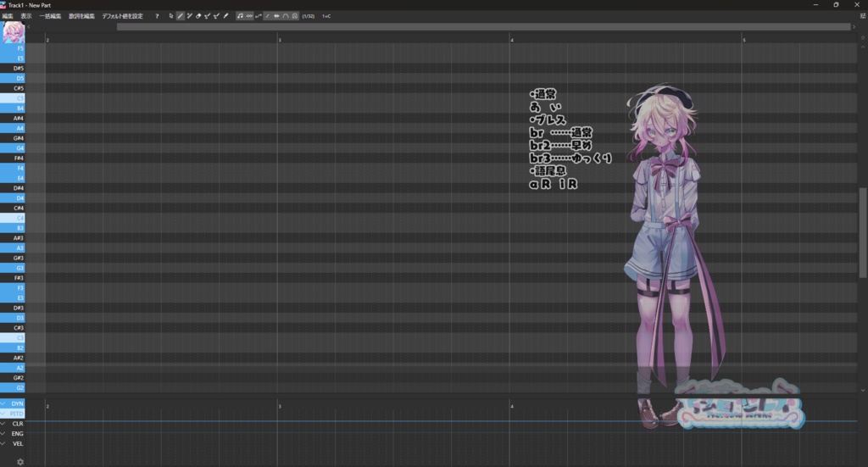Select the PITD expression row
This screenshot has width=868, height=467.
12,414
